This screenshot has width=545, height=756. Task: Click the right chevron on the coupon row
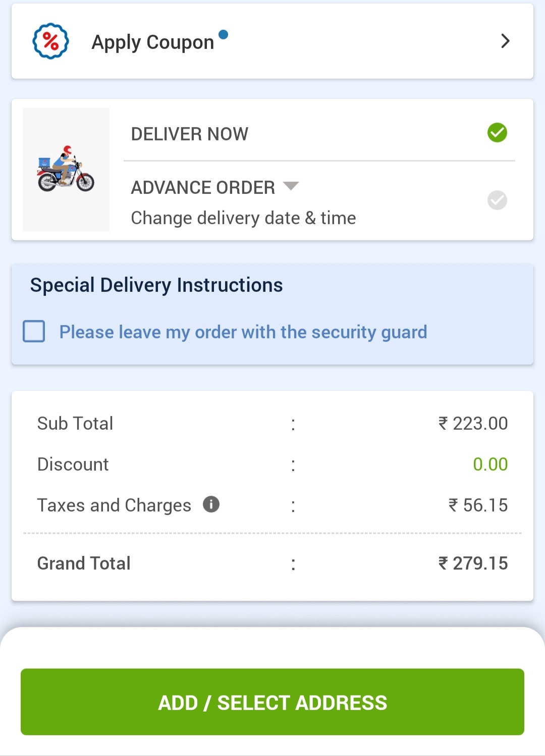(505, 41)
